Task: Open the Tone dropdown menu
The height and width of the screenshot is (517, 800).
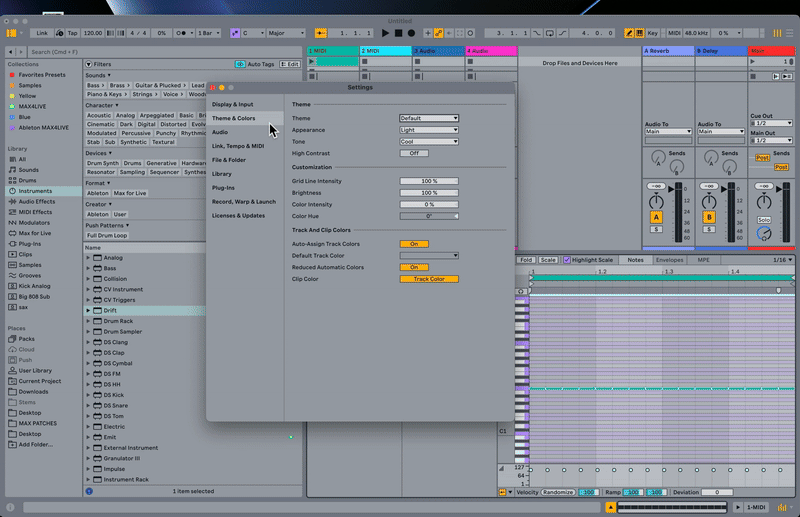Action: click(429, 142)
